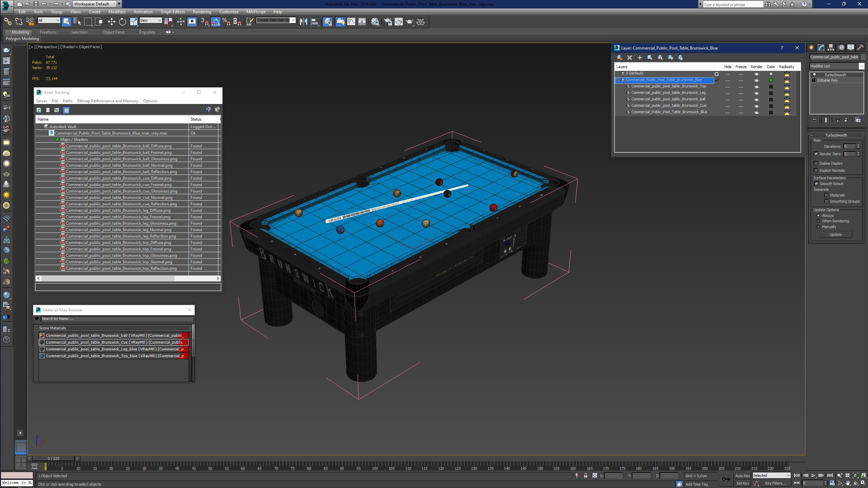Click Configure Modifier Sets icon
The height and width of the screenshot is (488, 868).
coord(858,120)
